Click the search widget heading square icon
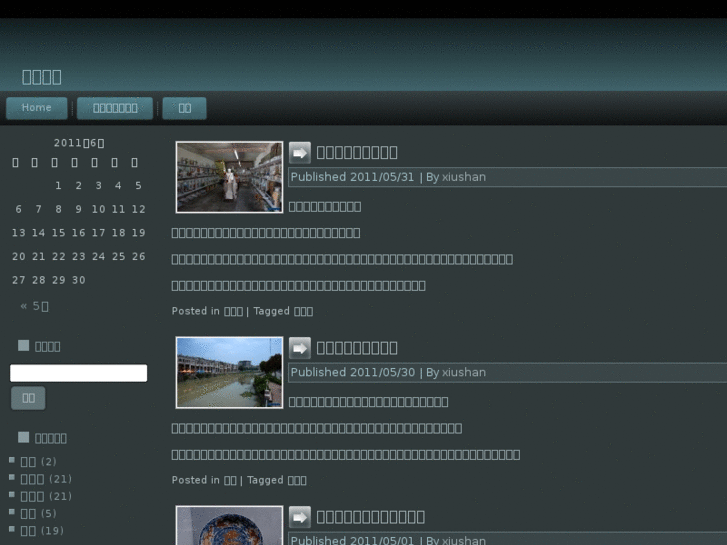727x545 pixels. point(24,346)
